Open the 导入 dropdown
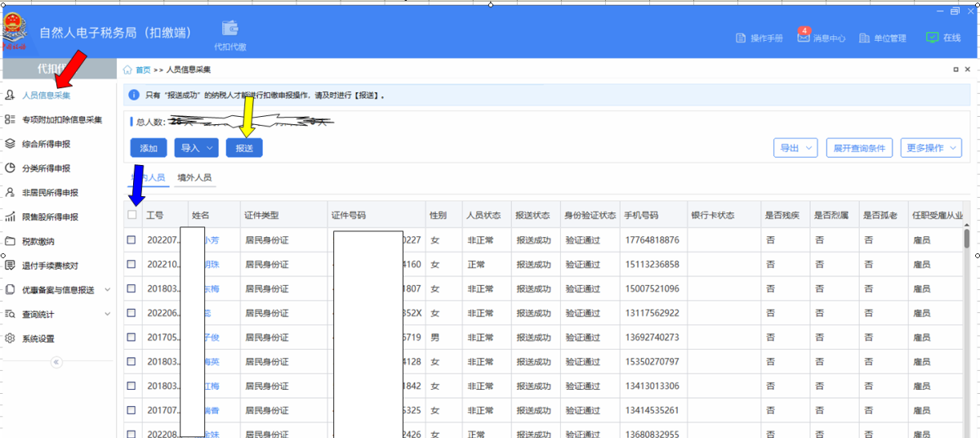Viewport: 980px width, 438px height. (196, 148)
